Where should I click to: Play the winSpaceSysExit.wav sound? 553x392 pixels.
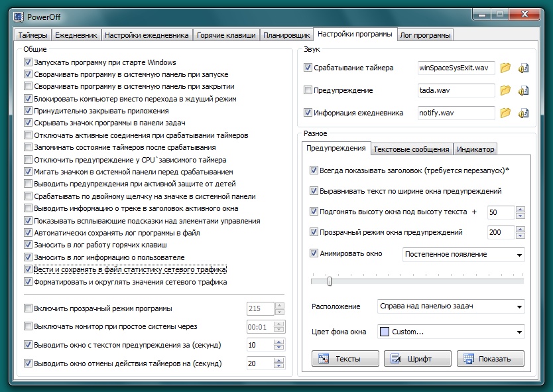click(523, 68)
